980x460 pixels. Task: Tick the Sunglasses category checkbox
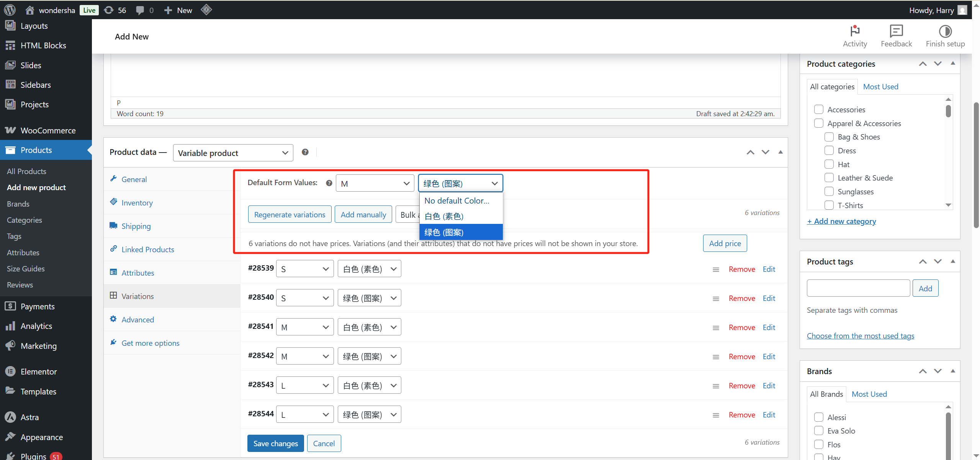(x=829, y=192)
